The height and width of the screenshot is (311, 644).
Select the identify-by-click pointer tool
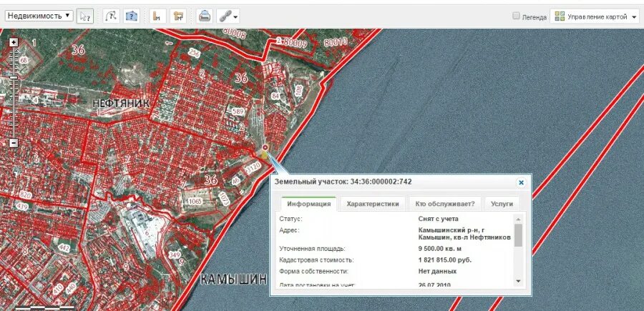pos(85,16)
